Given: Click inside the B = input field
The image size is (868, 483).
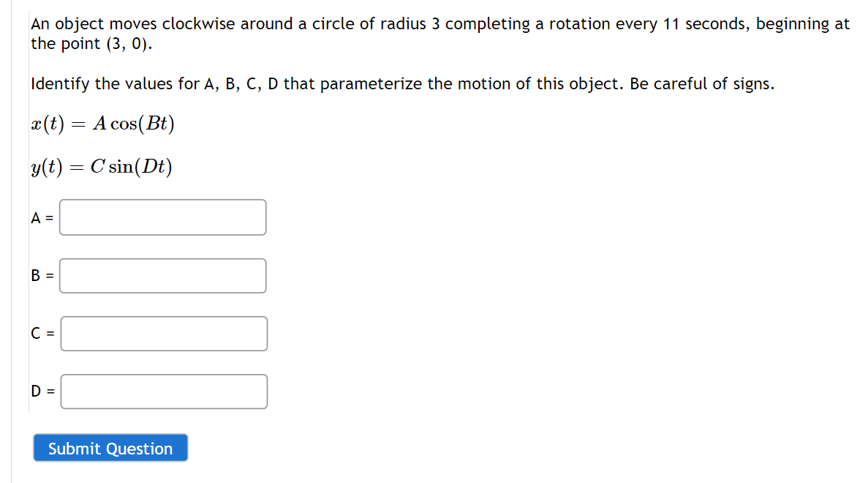Looking at the screenshot, I should coord(162,275).
